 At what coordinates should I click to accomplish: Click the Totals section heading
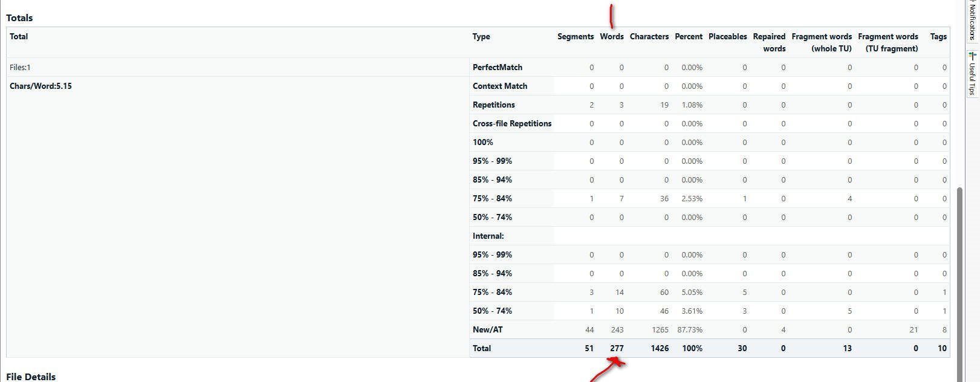tap(20, 18)
